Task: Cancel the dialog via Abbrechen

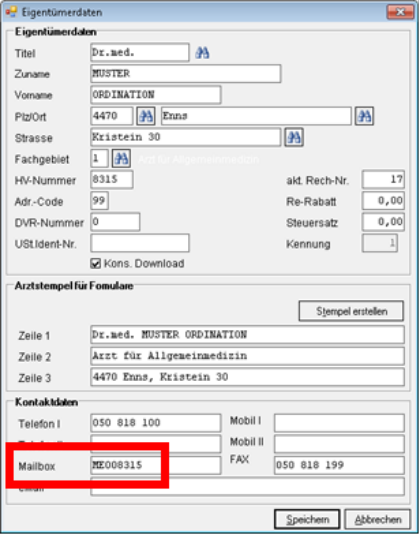Action: [378, 519]
